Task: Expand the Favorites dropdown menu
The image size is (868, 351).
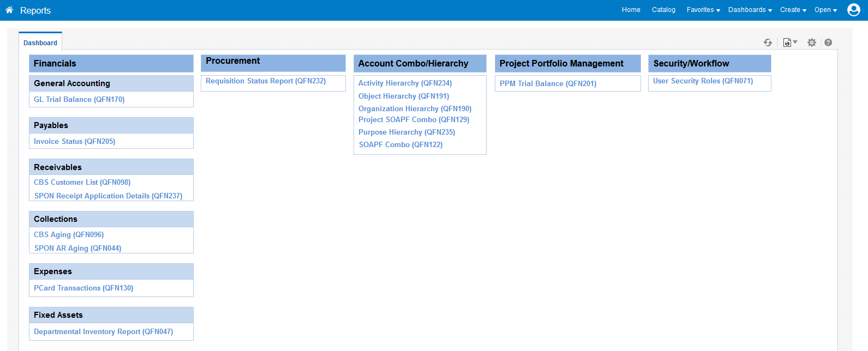Action: [703, 10]
